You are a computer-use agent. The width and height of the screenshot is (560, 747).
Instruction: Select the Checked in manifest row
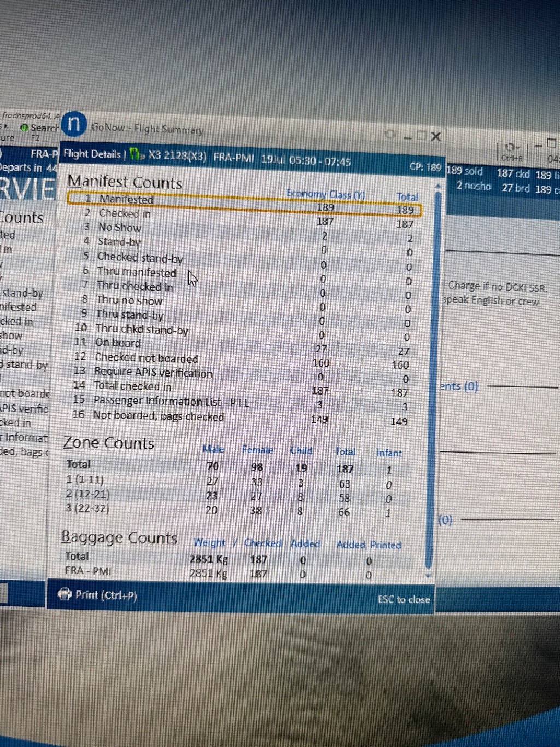click(124, 213)
